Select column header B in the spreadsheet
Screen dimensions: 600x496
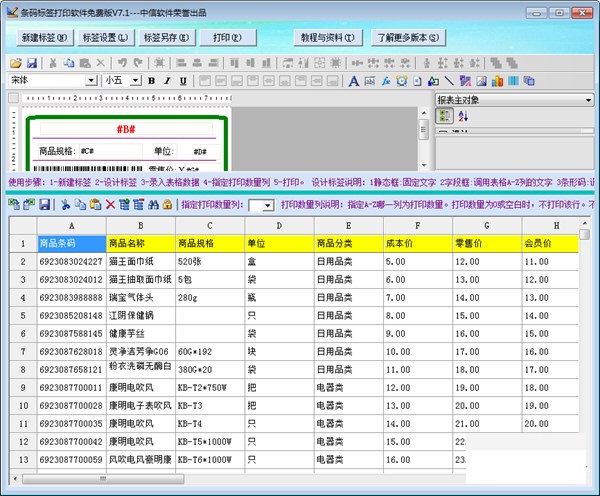pos(140,226)
